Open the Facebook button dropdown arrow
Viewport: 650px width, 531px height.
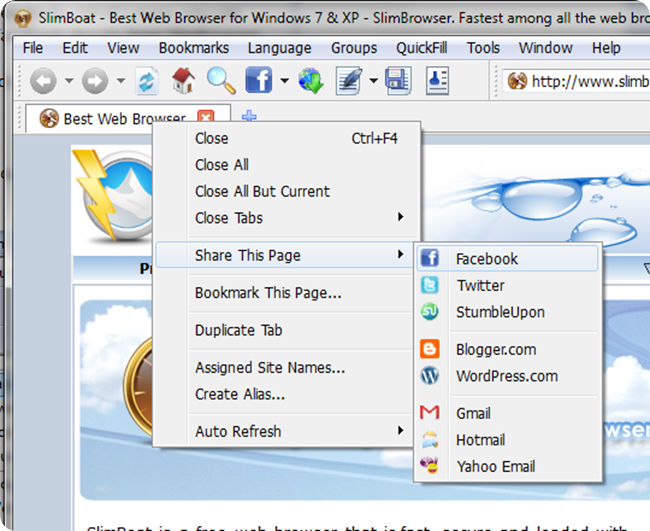click(x=284, y=80)
